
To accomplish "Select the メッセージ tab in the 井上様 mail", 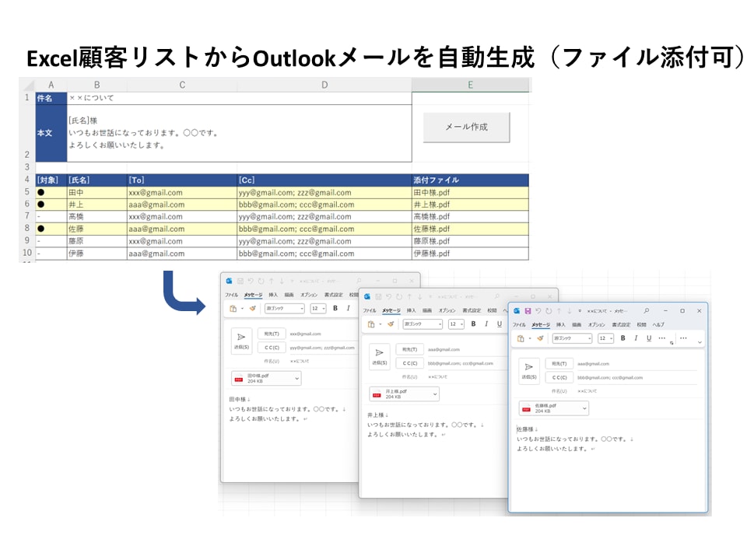I will [x=391, y=310].
